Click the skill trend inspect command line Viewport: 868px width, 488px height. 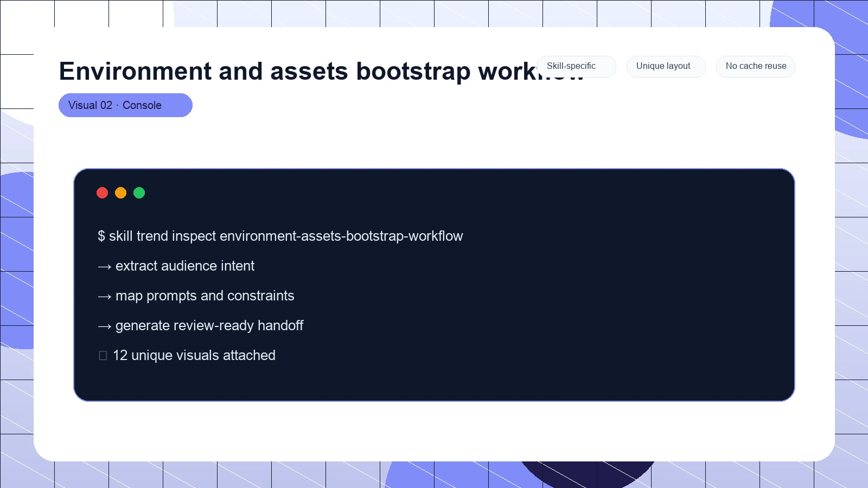click(280, 236)
